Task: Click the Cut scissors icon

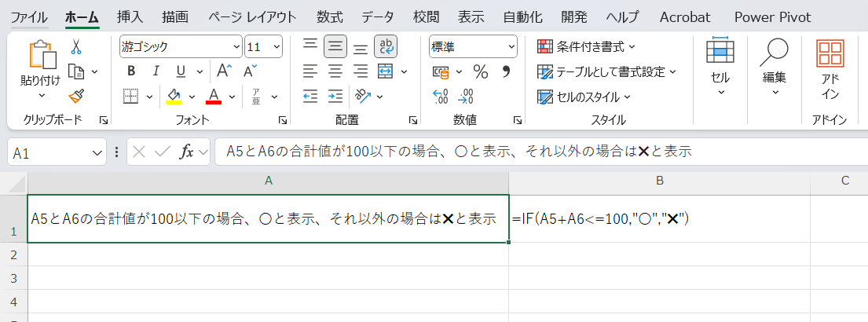Action: 76,46
